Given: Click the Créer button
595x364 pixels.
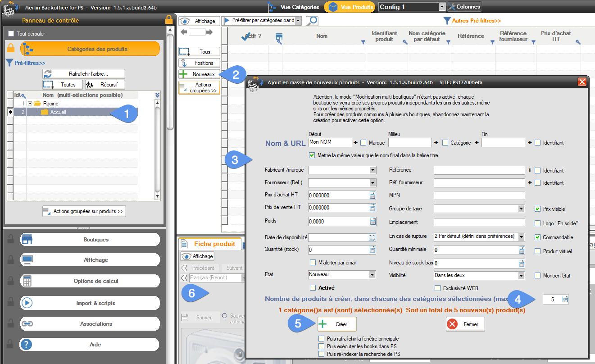Looking at the screenshot, I should click(337, 324).
